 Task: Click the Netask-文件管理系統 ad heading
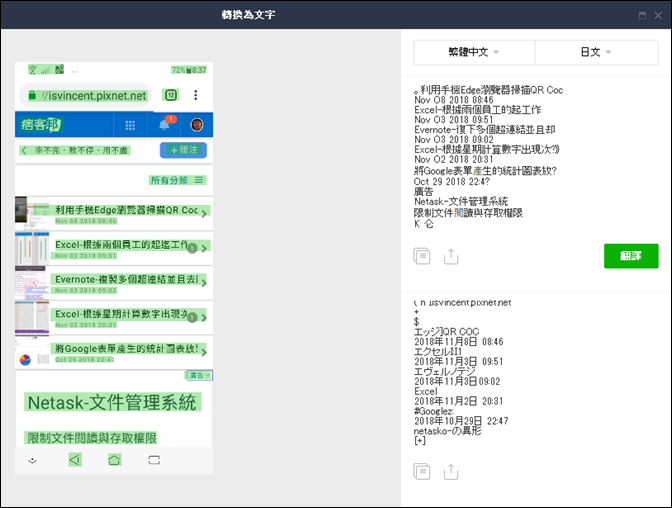point(112,403)
